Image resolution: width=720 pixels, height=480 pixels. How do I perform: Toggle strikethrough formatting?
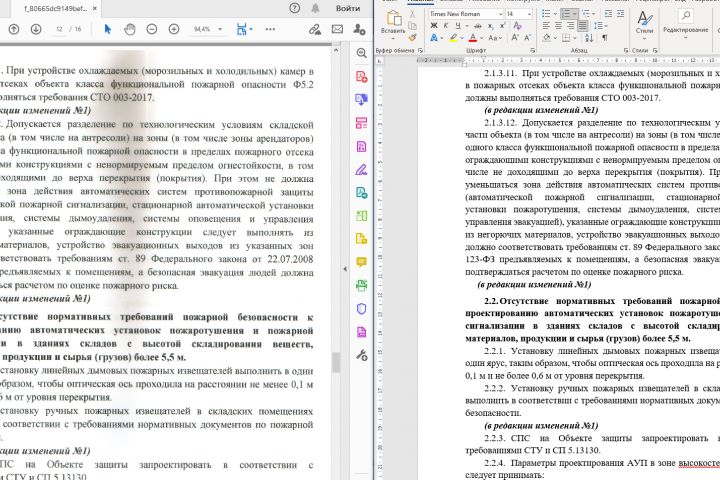tap(478, 26)
